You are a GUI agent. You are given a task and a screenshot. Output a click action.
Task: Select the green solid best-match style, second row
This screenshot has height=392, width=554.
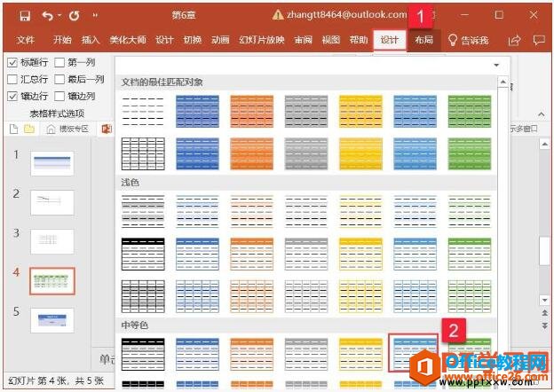coord(470,153)
